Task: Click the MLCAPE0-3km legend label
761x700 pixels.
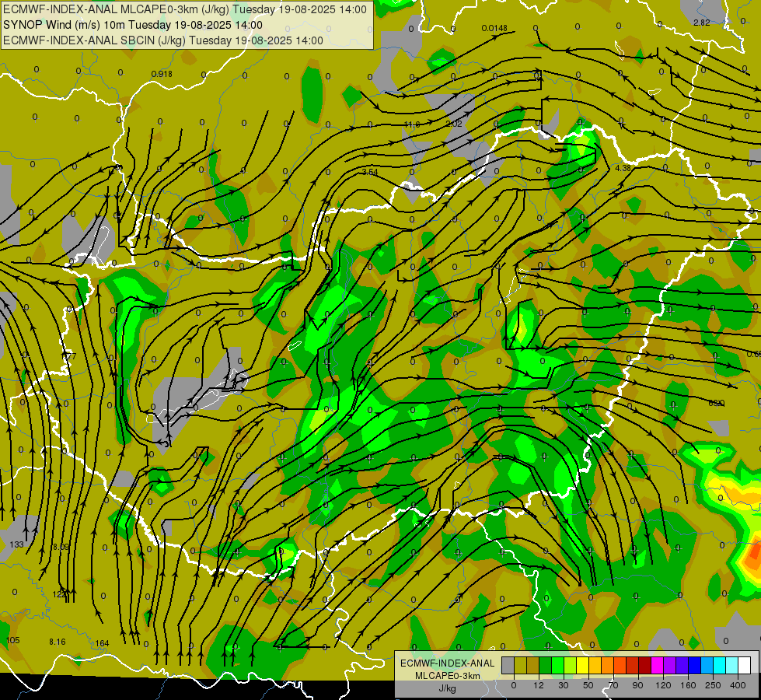Action: (x=448, y=676)
